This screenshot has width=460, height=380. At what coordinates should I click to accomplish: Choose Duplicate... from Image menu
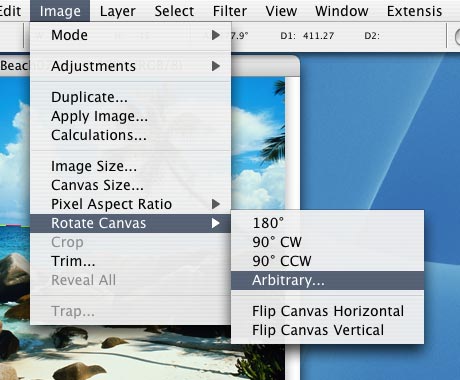click(x=130, y=97)
